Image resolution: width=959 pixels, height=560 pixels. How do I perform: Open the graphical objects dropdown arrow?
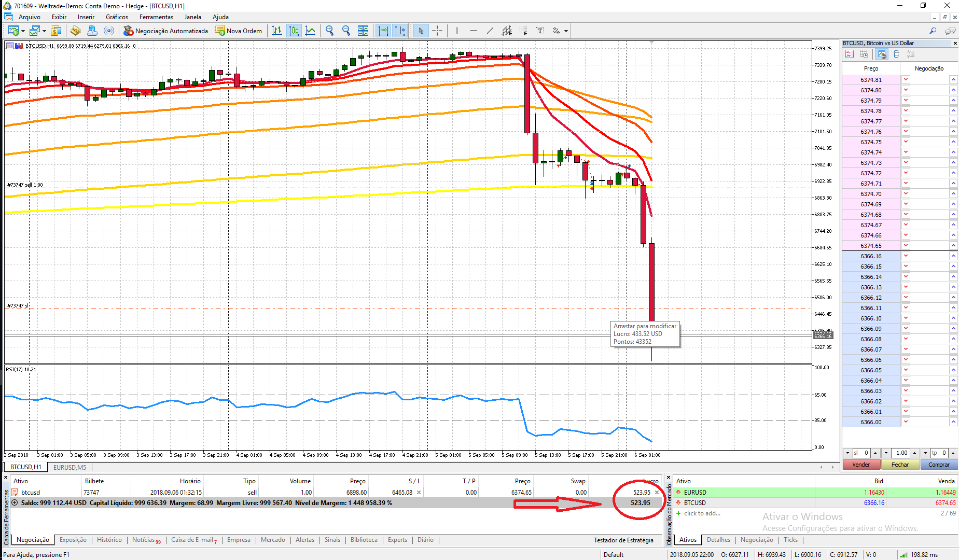pos(566,31)
